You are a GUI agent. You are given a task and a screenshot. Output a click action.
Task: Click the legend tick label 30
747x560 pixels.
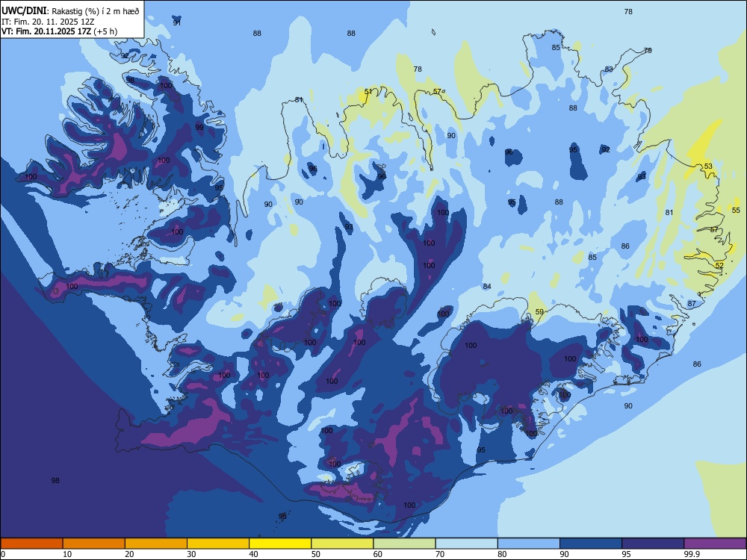tap(191, 554)
